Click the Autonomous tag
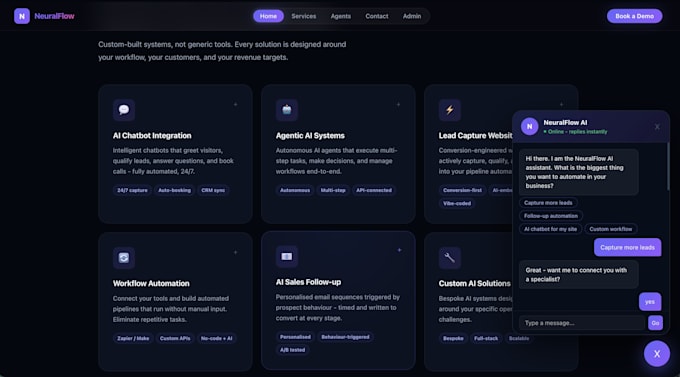 tap(295, 190)
